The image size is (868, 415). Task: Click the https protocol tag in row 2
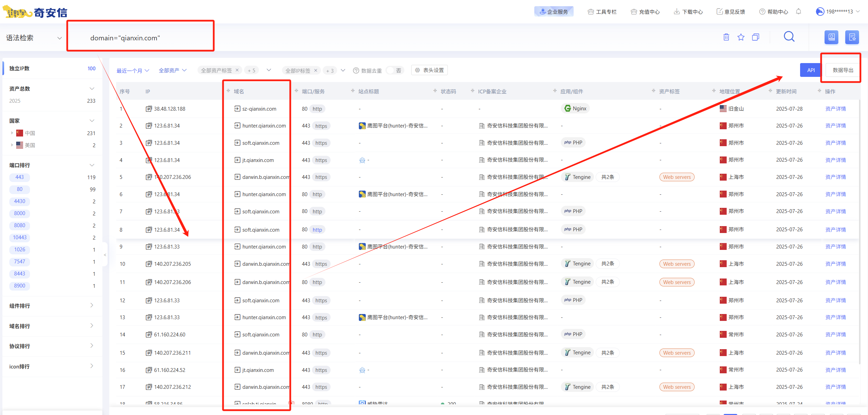(321, 126)
